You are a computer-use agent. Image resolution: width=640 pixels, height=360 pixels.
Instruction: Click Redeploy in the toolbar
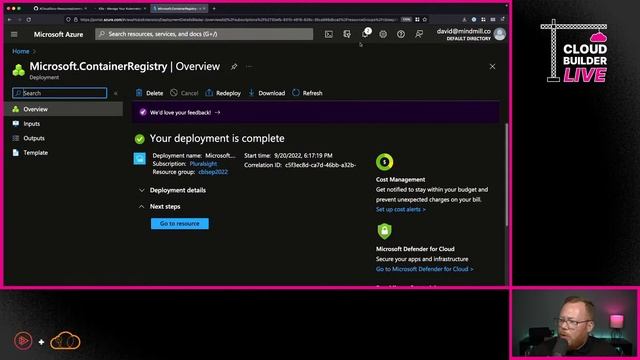point(223,93)
